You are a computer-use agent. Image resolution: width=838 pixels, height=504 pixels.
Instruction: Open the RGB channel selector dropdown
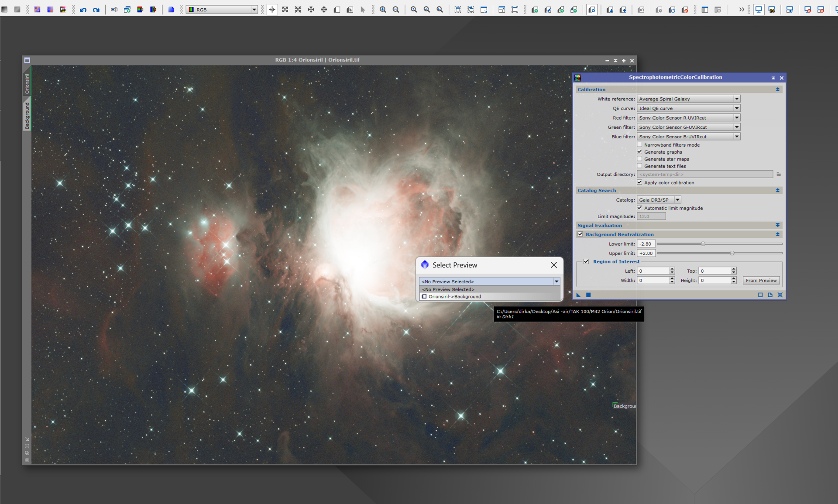(x=222, y=10)
